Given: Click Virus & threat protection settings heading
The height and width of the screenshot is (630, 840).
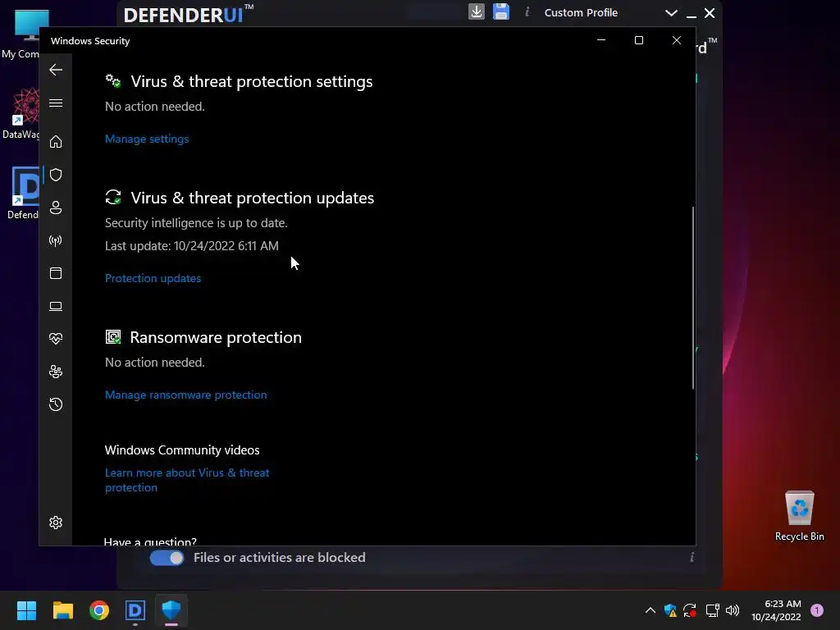Looking at the screenshot, I should (x=252, y=81).
